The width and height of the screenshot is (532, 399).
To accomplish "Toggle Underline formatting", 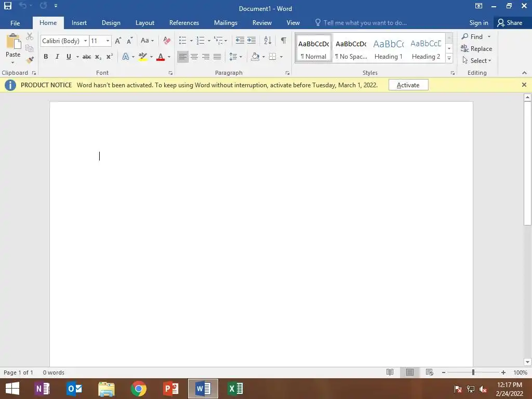I will 69,57.
